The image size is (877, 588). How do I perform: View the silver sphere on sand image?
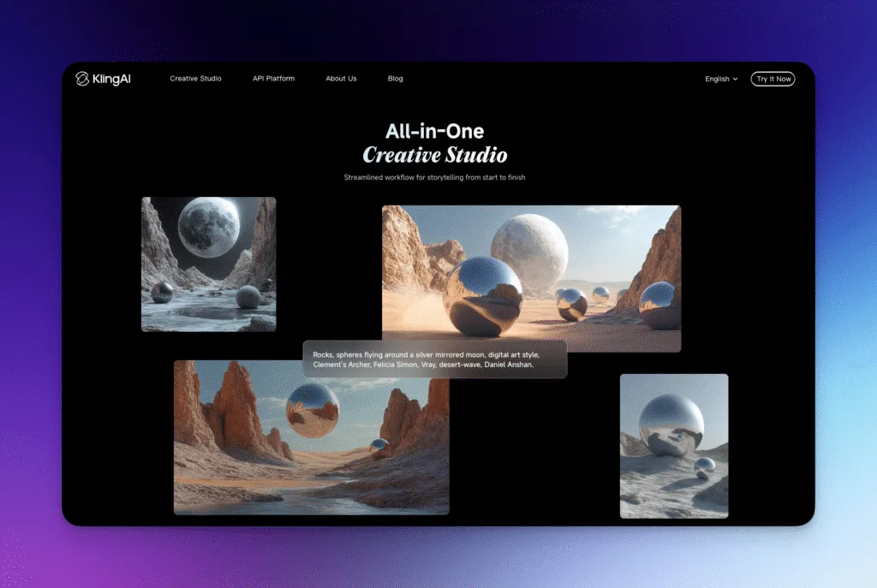point(674,446)
